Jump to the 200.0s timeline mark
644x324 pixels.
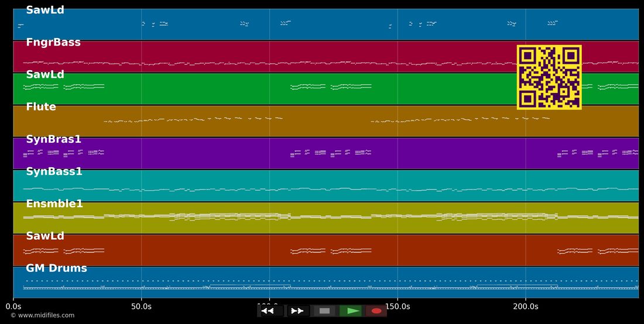point(526,306)
